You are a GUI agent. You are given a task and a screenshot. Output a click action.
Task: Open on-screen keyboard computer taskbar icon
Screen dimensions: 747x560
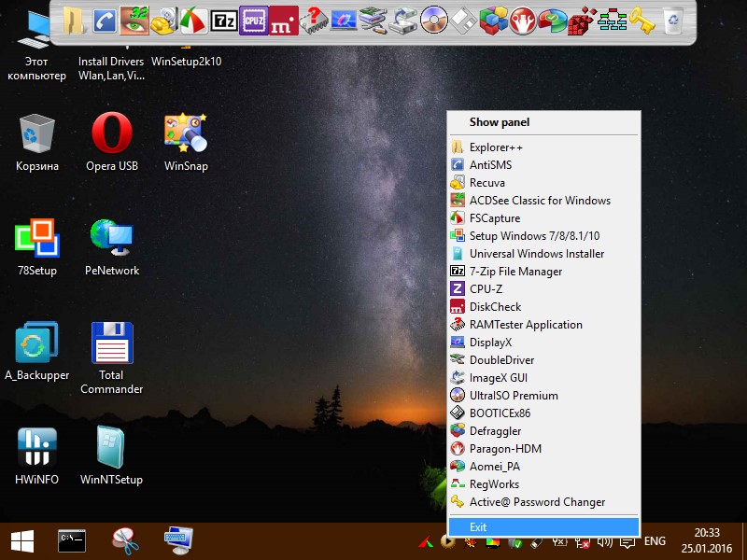(x=178, y=541)
